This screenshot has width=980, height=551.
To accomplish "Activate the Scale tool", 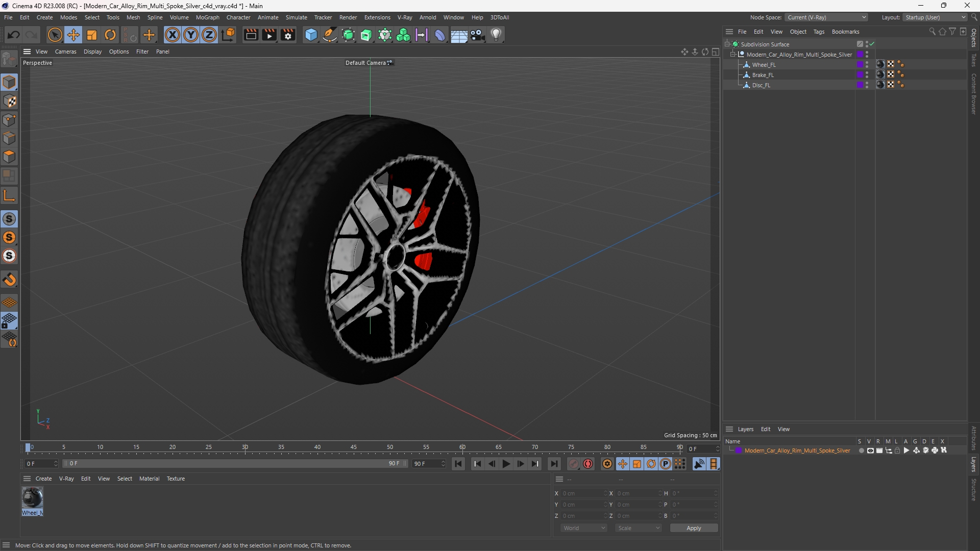I will tap(92, 35).
